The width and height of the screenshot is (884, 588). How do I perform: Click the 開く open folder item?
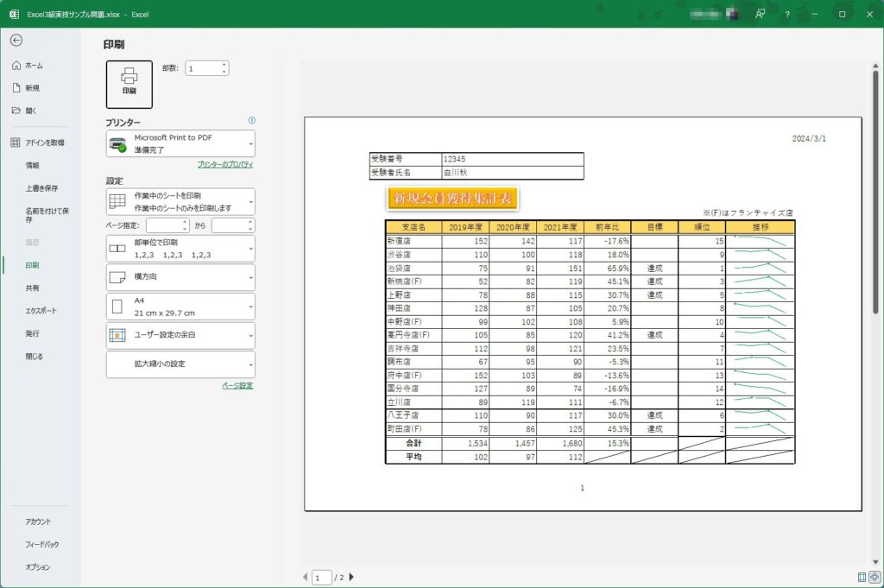coord(30,111)
